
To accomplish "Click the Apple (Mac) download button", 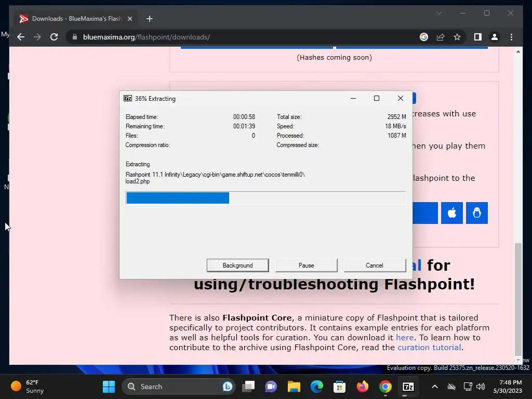I will point(452,213).
